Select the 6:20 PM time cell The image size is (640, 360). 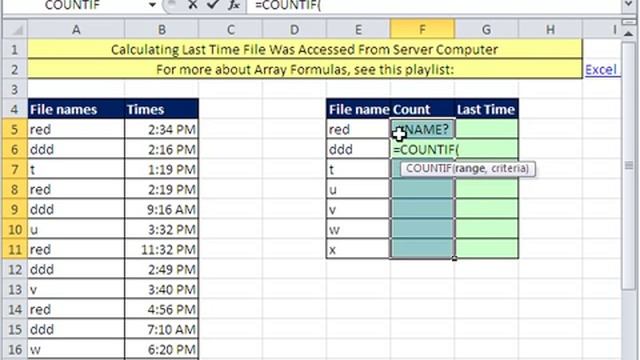162,349
